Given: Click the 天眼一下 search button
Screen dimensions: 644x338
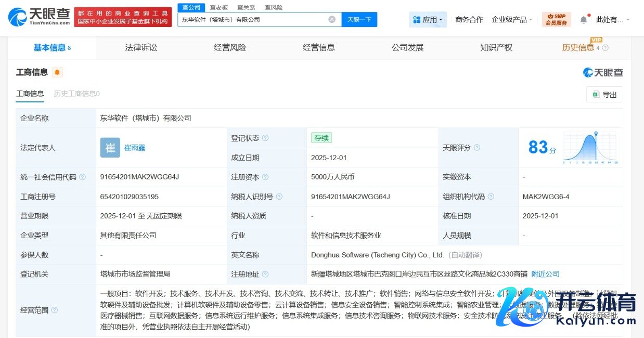Looking at the screenshot, I should click(359, 20).
